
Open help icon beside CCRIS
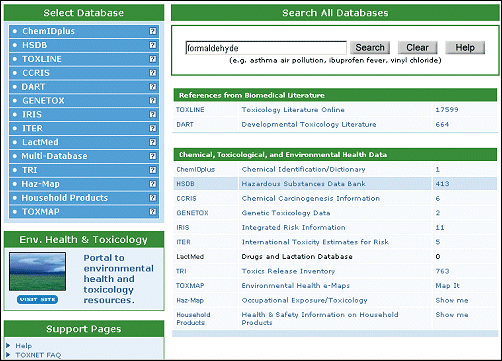[153, 73]
